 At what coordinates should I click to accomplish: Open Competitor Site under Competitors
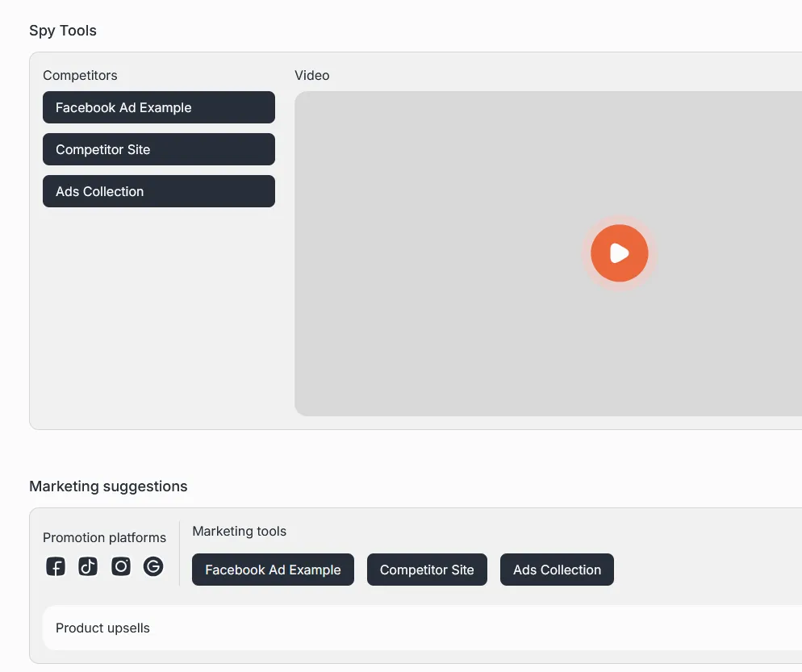click(x=158, y=149)
